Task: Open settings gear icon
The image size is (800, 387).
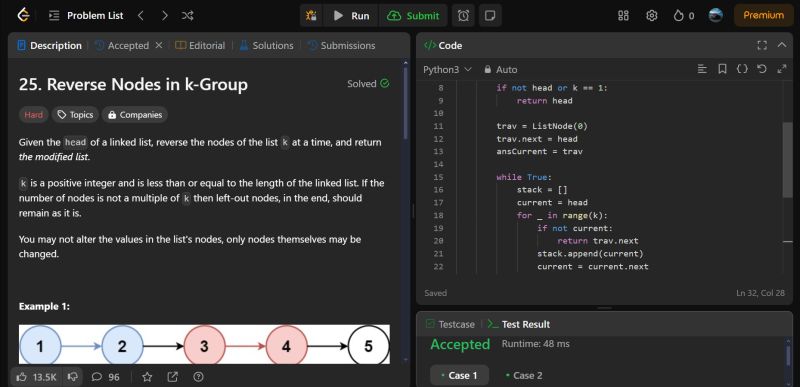Action: coord(652,16)
